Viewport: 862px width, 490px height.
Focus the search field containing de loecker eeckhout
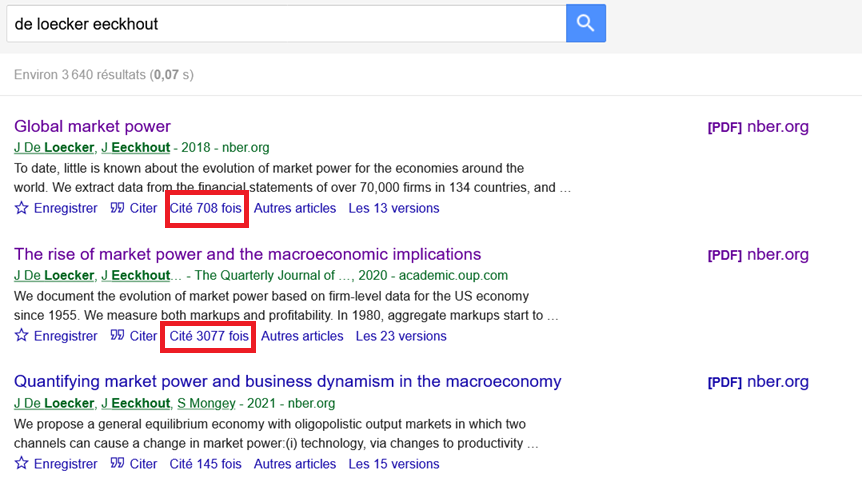(x=286, y=24)
